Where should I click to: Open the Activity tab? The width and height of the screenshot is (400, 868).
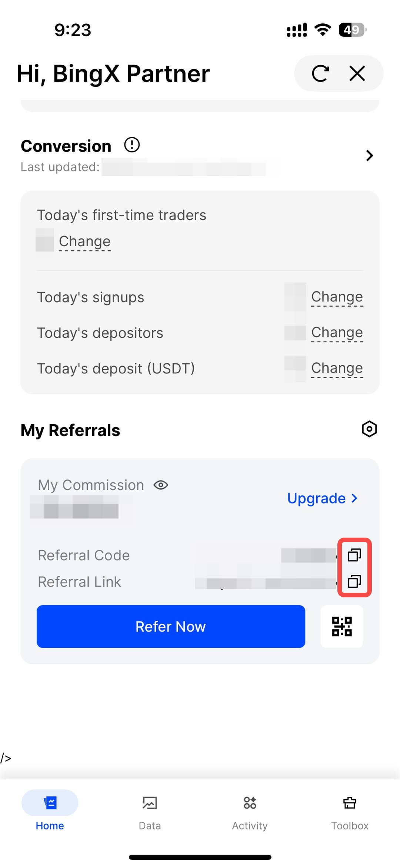250,810
